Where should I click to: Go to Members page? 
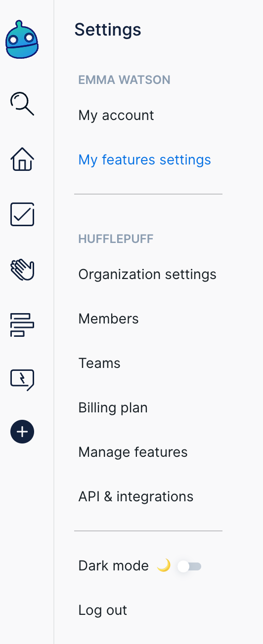(109, 319)
